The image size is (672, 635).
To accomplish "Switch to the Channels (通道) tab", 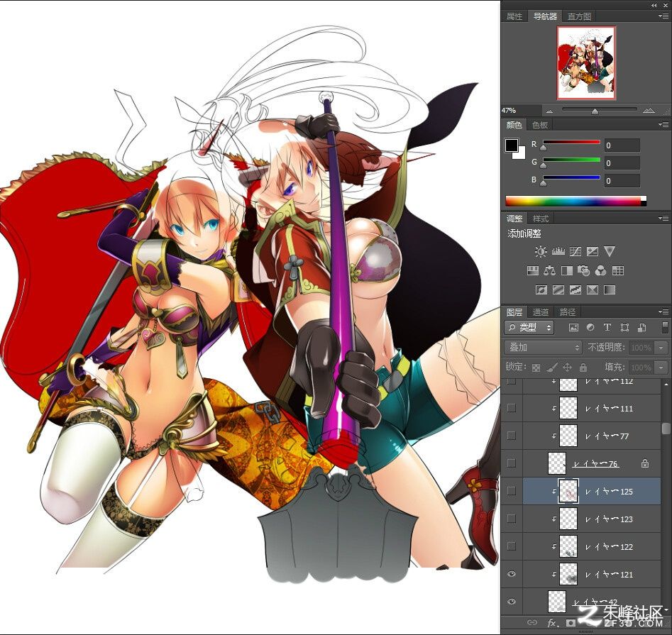I will click(x=541, y=312).
